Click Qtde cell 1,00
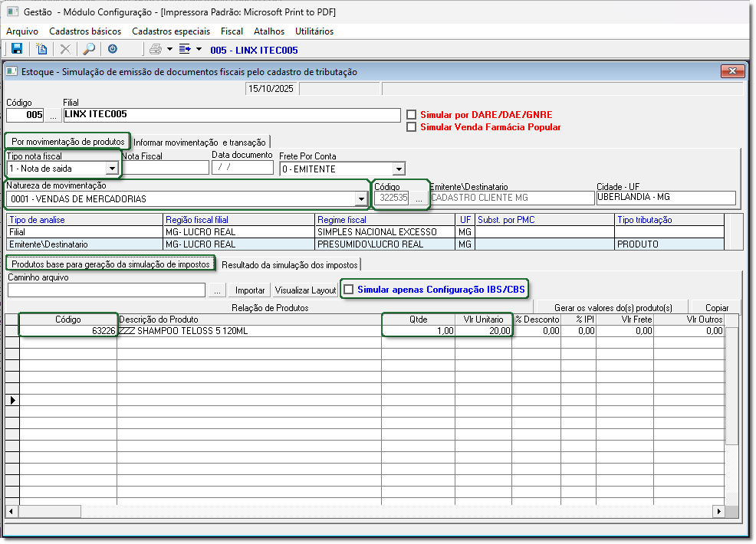The height and width of the screenshot is (544, 756). (419, 331)
